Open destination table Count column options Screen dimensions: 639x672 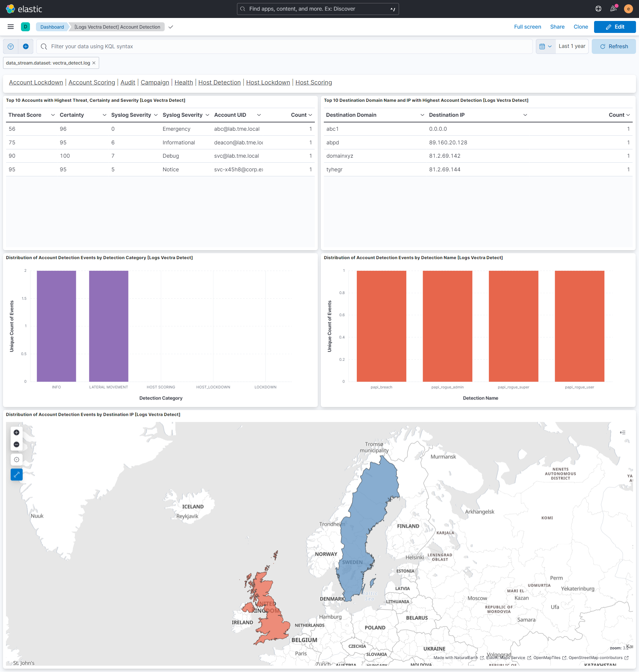(x=628, y=115)
